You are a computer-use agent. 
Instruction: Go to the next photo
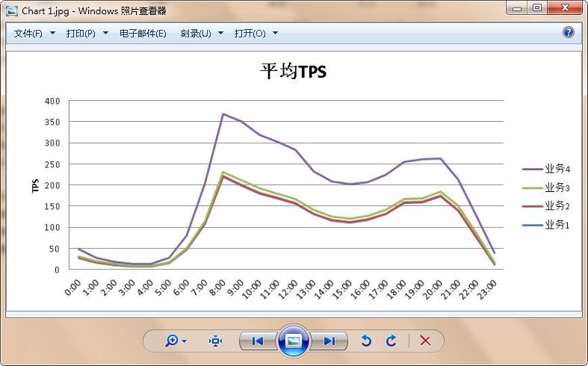tap(329, 341)
